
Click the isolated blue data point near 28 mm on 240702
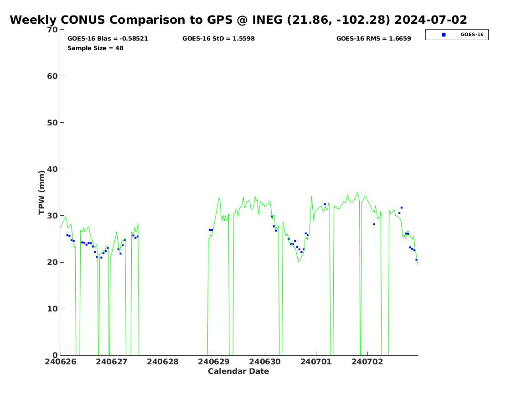[x=374, y=224]
